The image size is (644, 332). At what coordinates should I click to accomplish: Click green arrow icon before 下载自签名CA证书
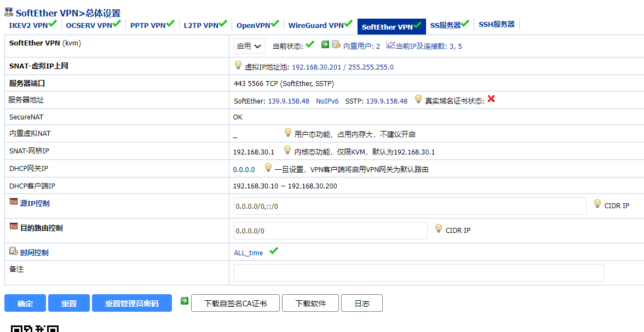185,301
